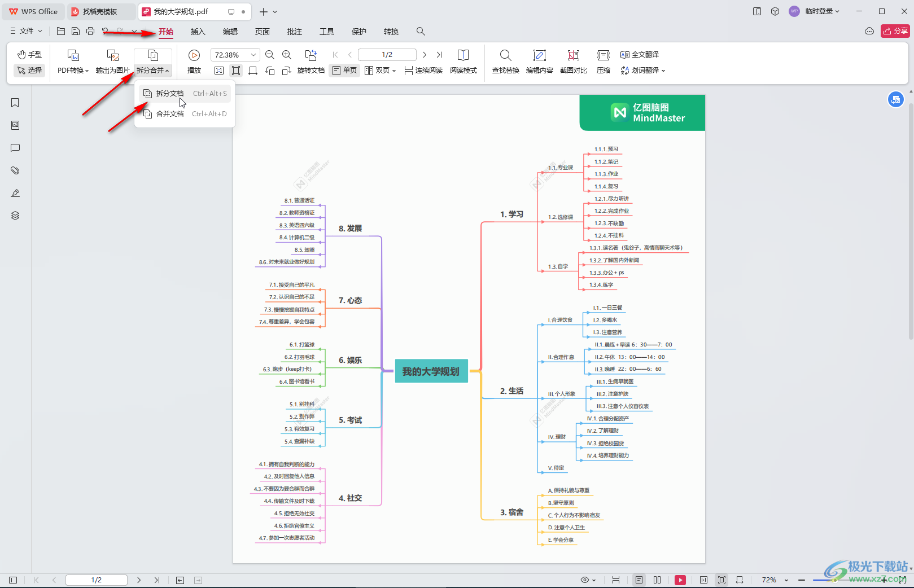Switch to the 编辑 ribbon tab
The image size is (914, 588).
point(230,32)
